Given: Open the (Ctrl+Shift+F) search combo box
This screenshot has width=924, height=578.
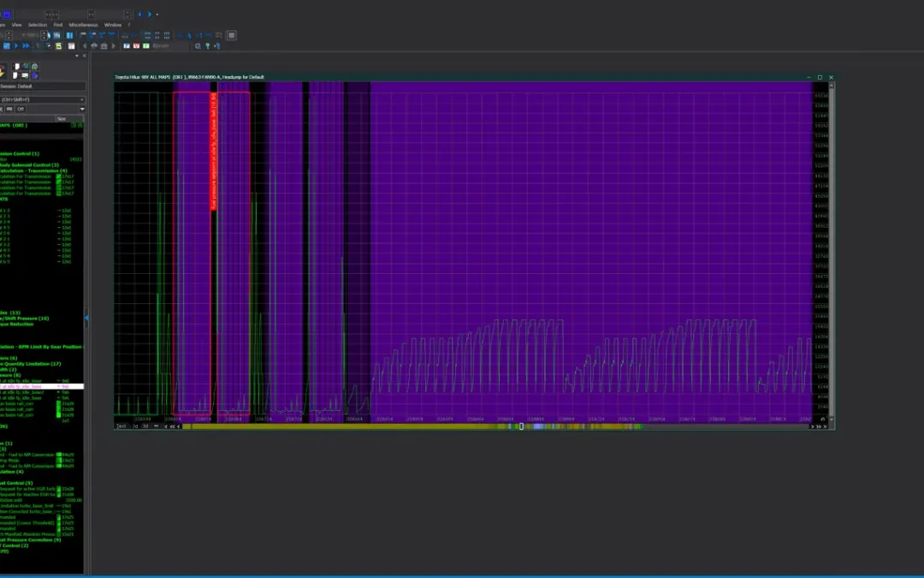Looking at the screenshot, I should pyautogui.click(x=43, y=99).
